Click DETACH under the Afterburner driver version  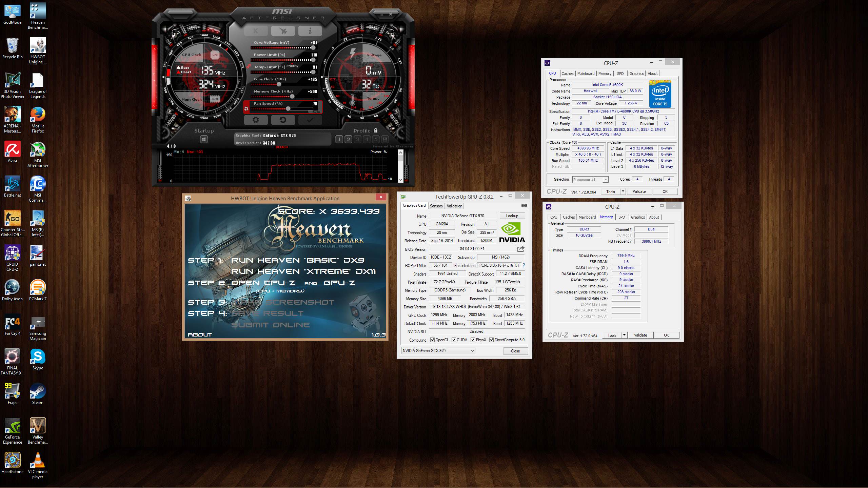coord(282,147)
